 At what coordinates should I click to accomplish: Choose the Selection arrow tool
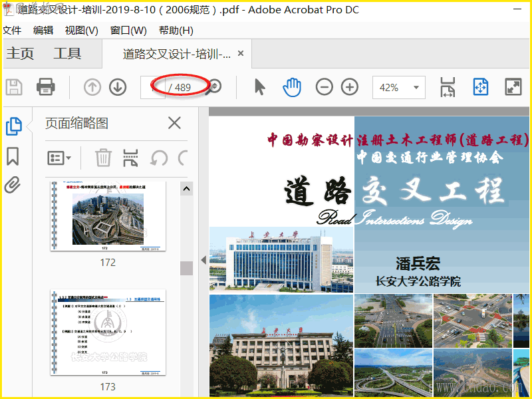(x=259, y=87)
